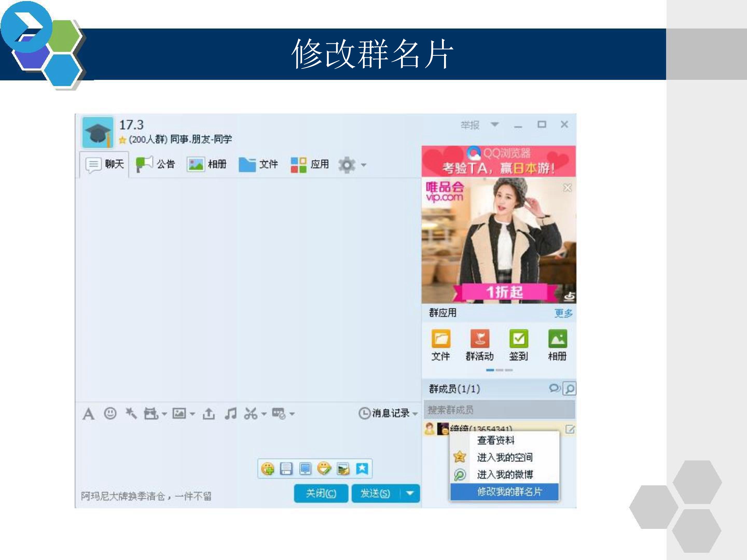This screenshot has width=747, height=560.
Task: Switch to the 文件 tab
Action: [x=258, y=164]
